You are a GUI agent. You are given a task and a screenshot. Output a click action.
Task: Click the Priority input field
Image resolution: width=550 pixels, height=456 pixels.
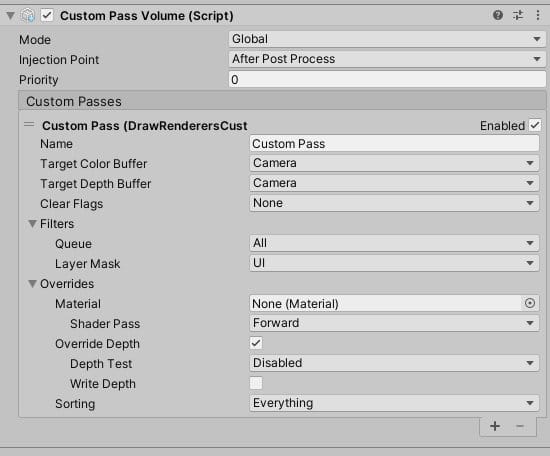tap(387, 80)
